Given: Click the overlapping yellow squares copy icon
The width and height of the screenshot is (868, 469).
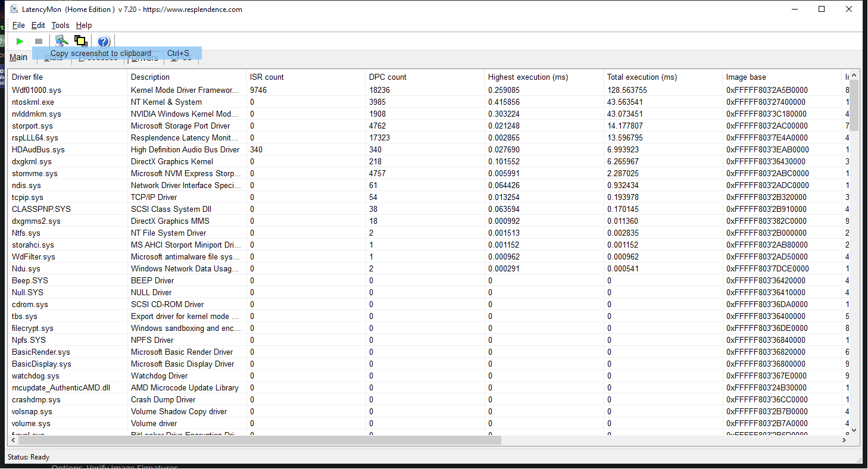Looking at the screenshot, I should tap(81, 41).
